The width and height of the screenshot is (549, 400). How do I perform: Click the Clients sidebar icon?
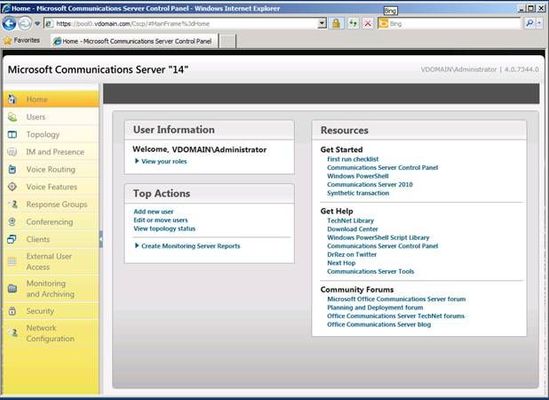(x=12, y=239)
